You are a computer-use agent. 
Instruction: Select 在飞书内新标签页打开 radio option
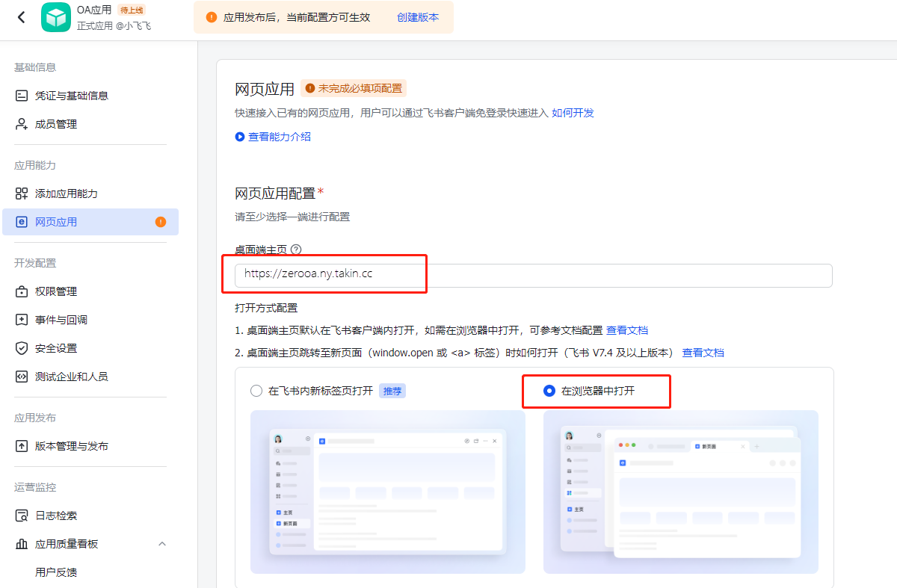[x=256, y=391]
